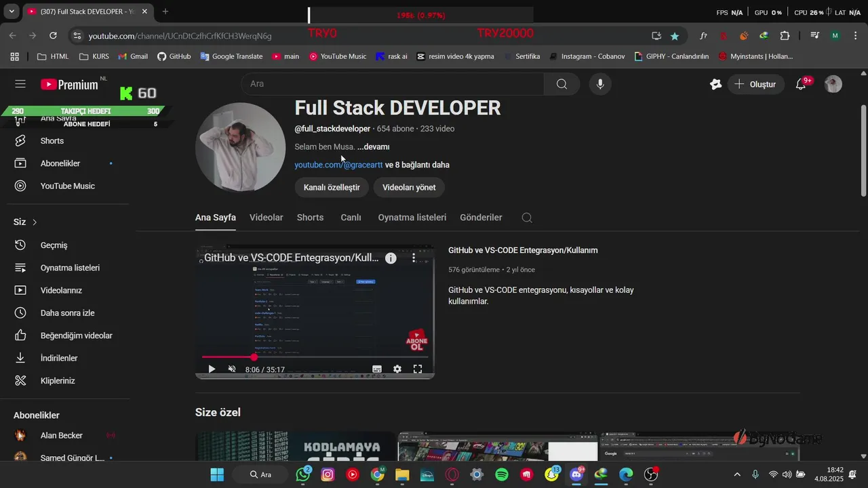The width and height of the screenshot is (868, 488).
Task: Switch to the Oynatma listeleri channel tab
Action: (x=412, y=218)
